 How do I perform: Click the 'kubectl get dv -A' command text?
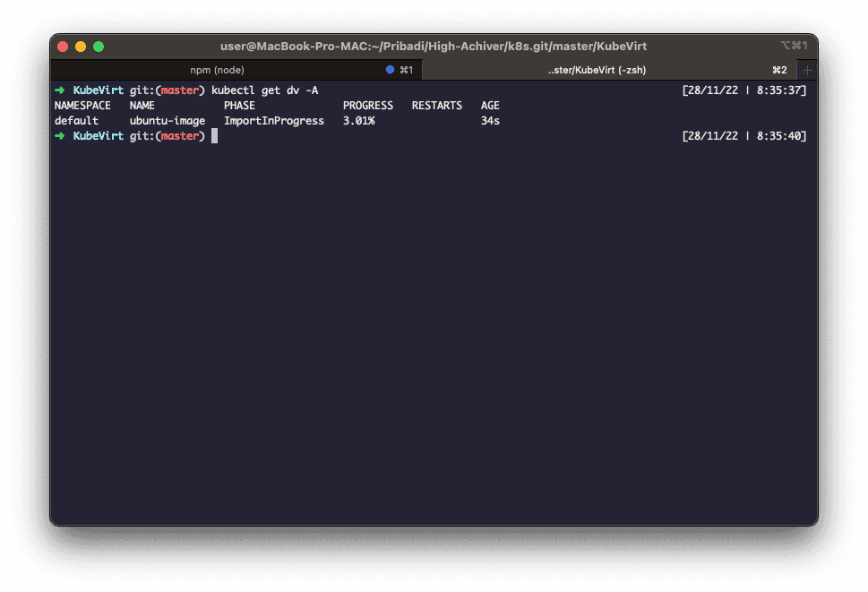[264, 90]
